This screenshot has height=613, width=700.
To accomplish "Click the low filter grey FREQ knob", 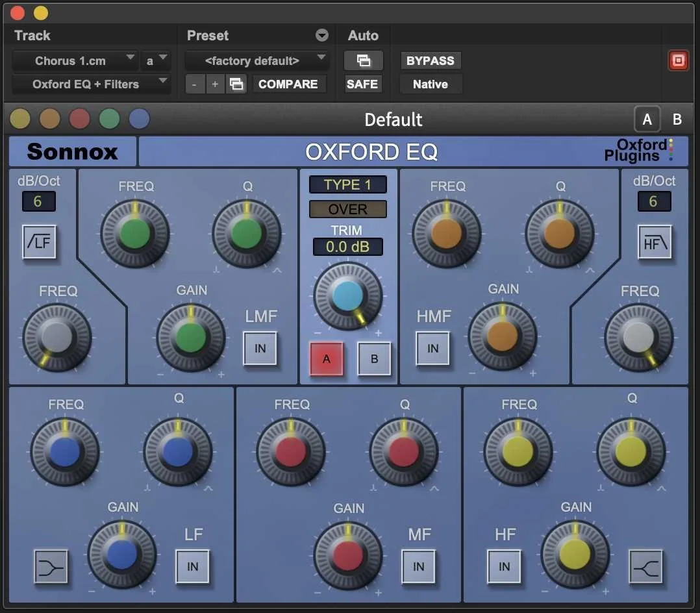I will coord(57,338).
